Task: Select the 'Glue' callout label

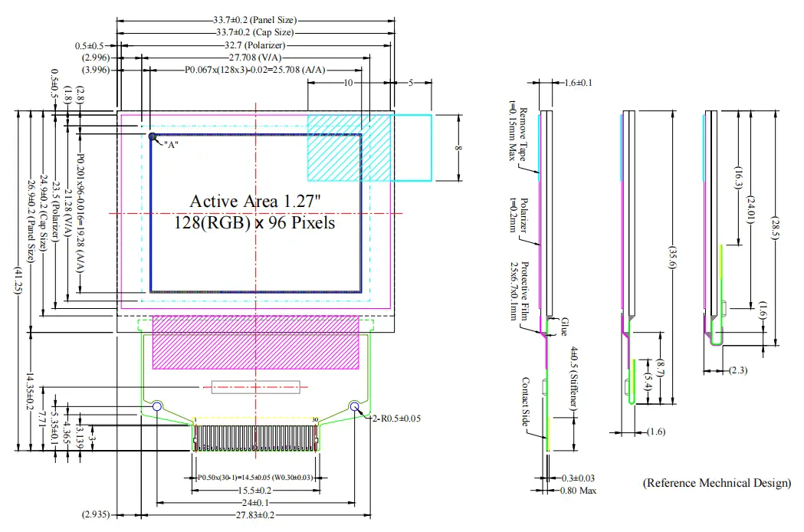Action: [565, 327]
